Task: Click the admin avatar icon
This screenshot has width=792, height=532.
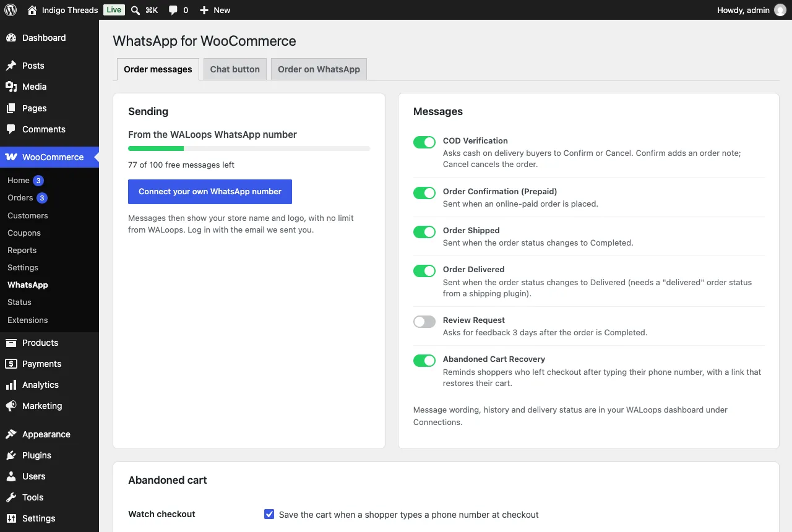Action: point(780,10)
